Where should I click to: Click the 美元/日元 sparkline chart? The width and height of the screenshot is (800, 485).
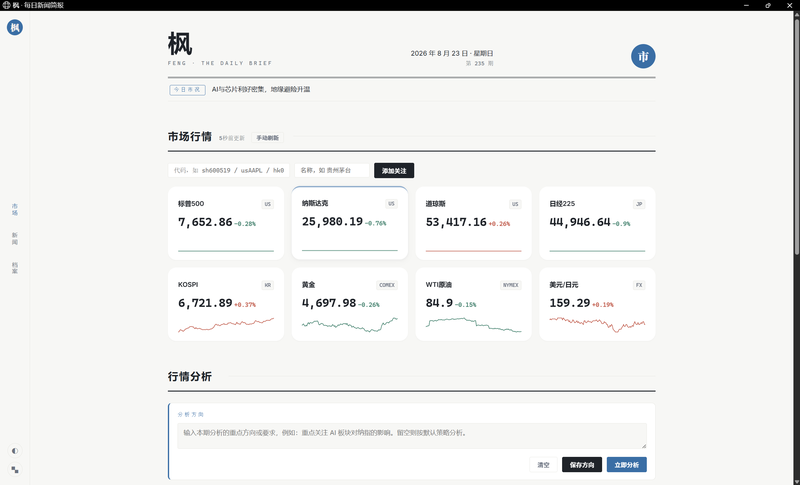point(597,325)
